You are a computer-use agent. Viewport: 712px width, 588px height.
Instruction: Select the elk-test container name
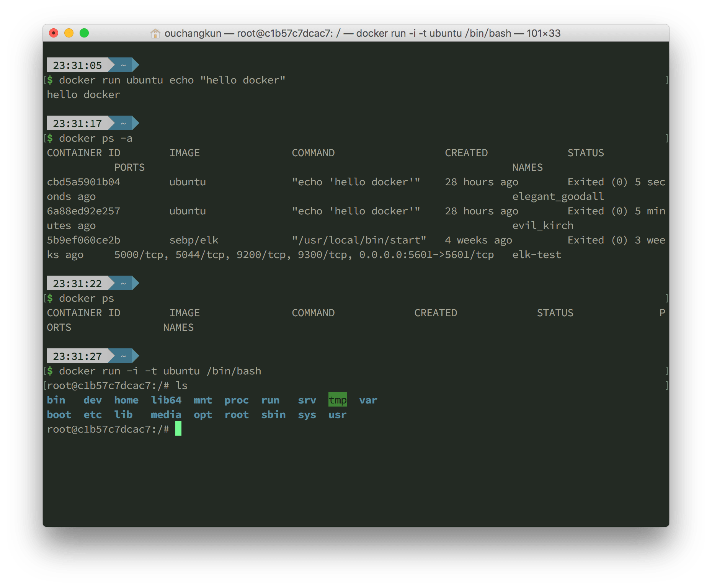click(x=536, y=255)
